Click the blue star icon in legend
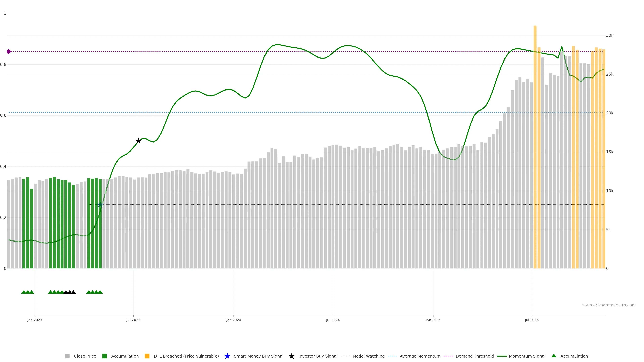The height and width of the screenshot is (362, 644). pyautogui.click(x=227, y=356)
